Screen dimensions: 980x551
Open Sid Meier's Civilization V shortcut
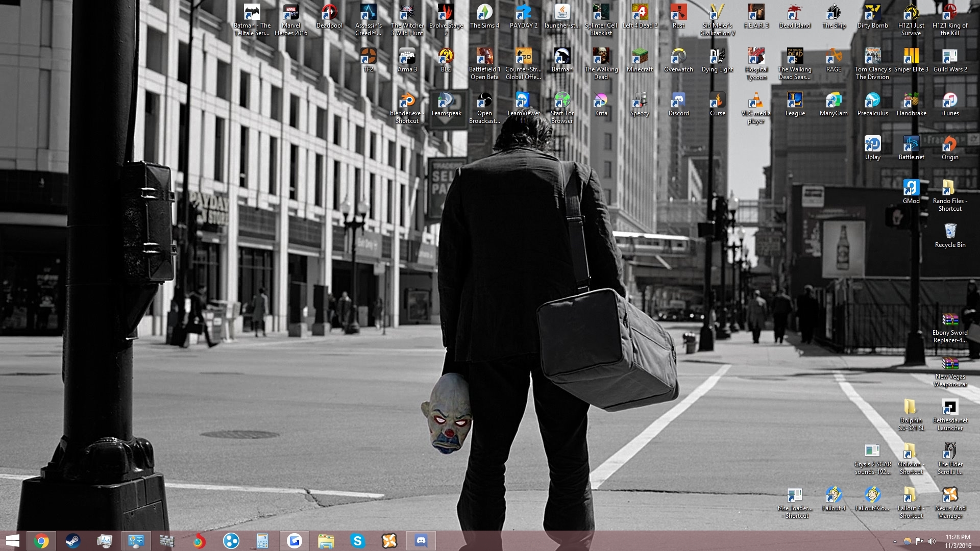(x=717, y=20)
